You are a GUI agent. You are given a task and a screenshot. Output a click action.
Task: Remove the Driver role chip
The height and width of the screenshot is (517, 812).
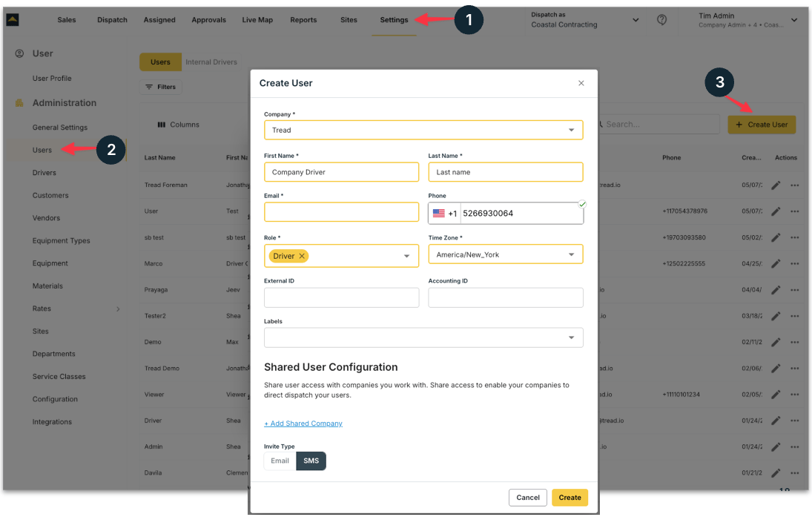coord(301,256)
